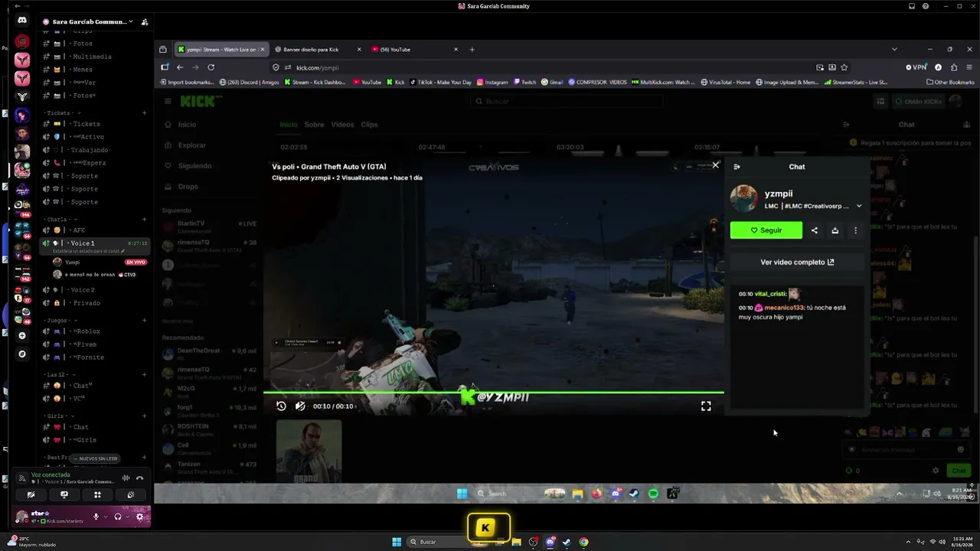Add a server with plus icon

tap(22, 335)
